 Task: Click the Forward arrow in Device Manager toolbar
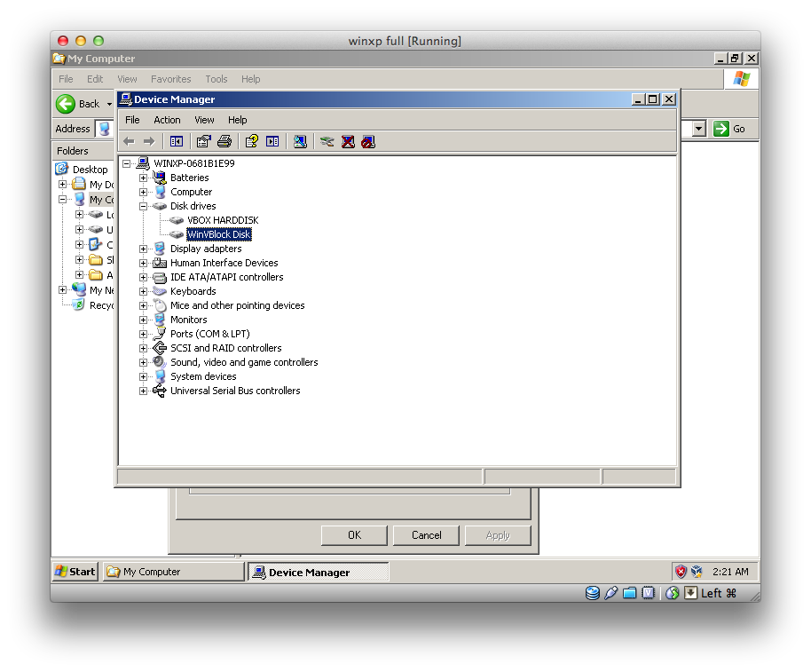click(x=149, y=141)
